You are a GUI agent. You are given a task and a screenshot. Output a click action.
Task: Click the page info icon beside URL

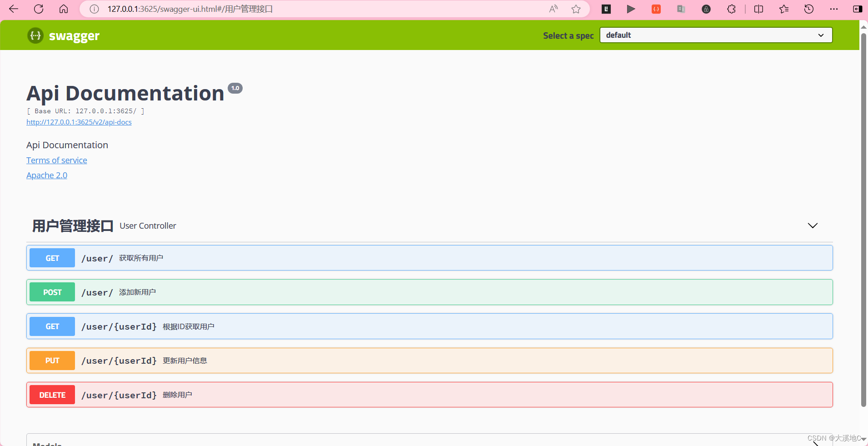click(x=94, y=9)
